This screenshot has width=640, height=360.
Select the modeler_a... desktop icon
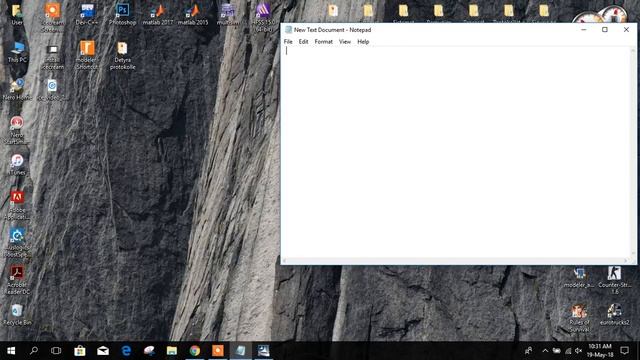tap(579, 278)
